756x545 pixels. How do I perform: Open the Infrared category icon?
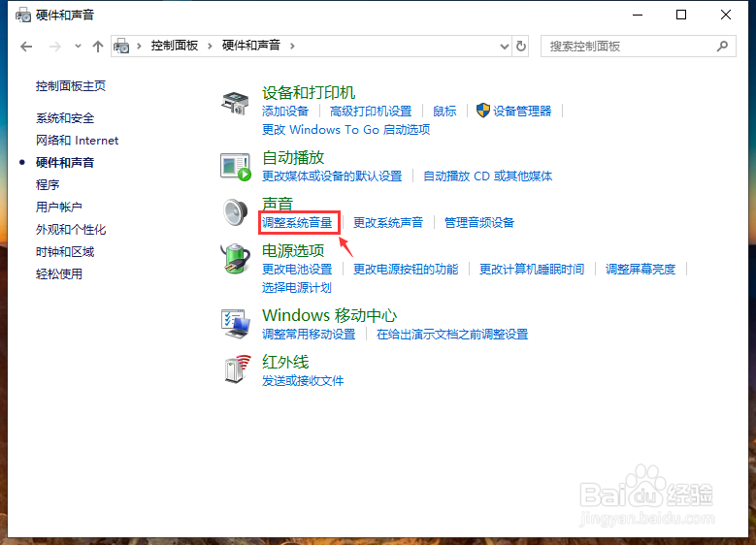[x=237, y=369]
